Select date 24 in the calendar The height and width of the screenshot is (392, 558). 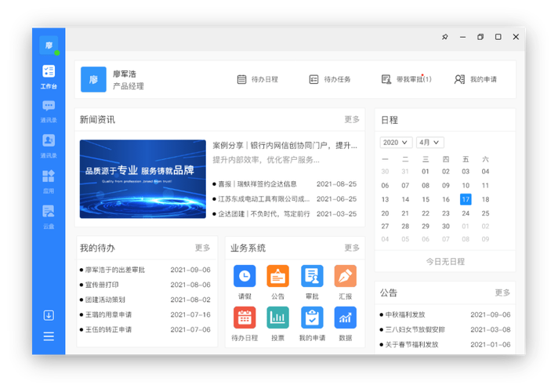click(x=466, y=213)
